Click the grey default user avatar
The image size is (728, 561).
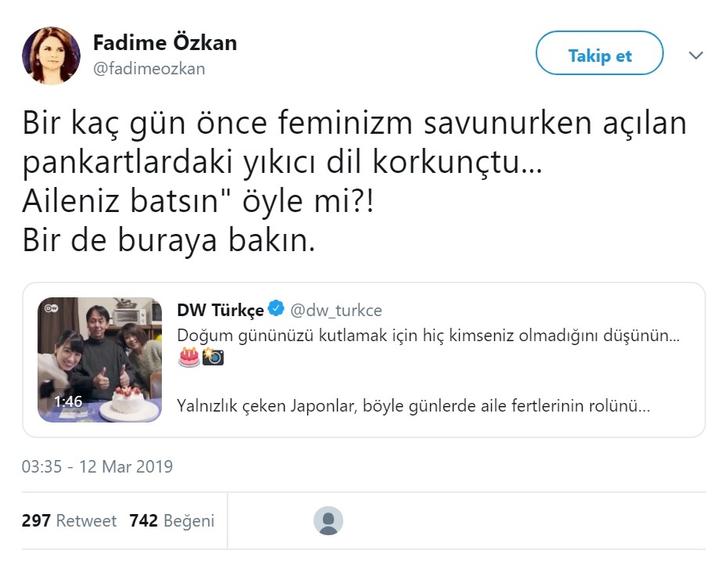click(328, 520)
